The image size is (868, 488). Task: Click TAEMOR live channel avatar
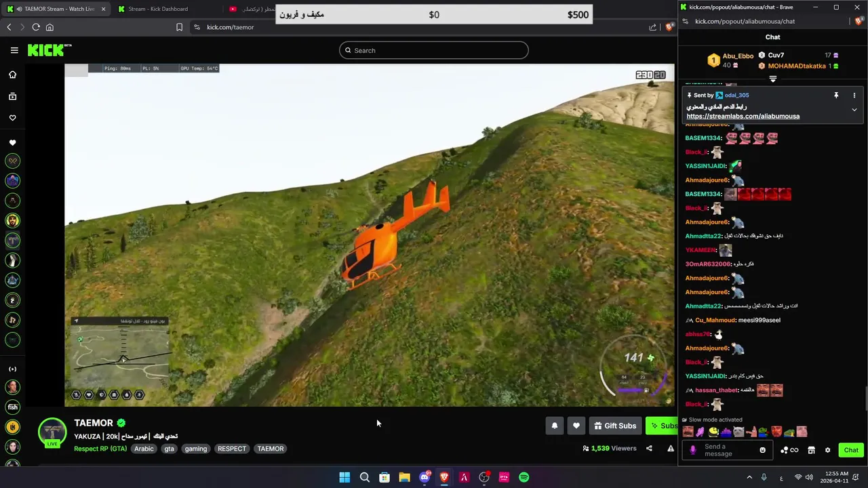coord(52,432)
